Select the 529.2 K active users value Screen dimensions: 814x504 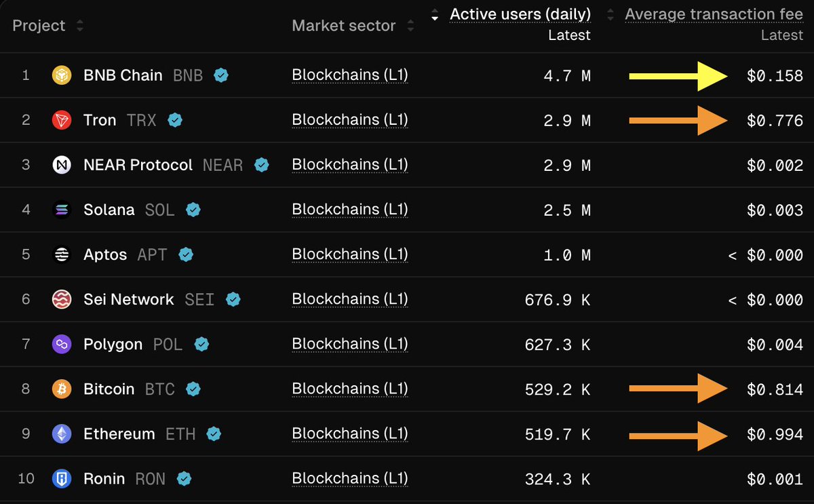[x=558, y=389]
